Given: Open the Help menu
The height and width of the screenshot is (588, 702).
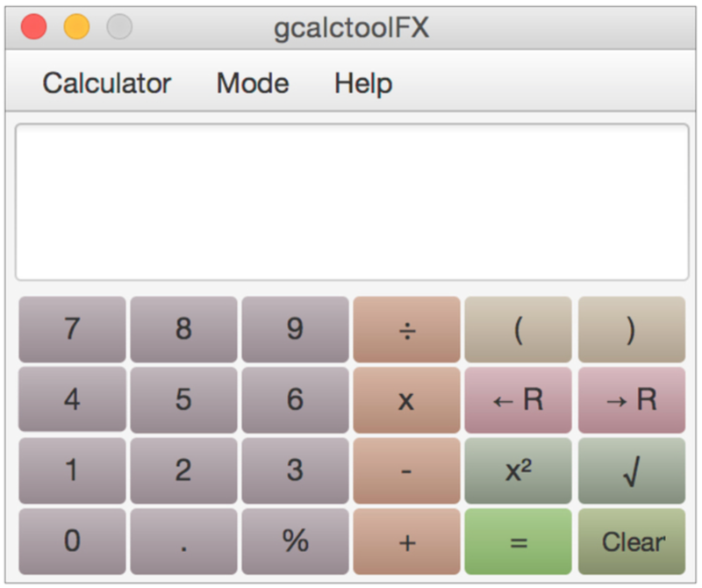Looking at the screenshot, I should (x=363, y=83).
